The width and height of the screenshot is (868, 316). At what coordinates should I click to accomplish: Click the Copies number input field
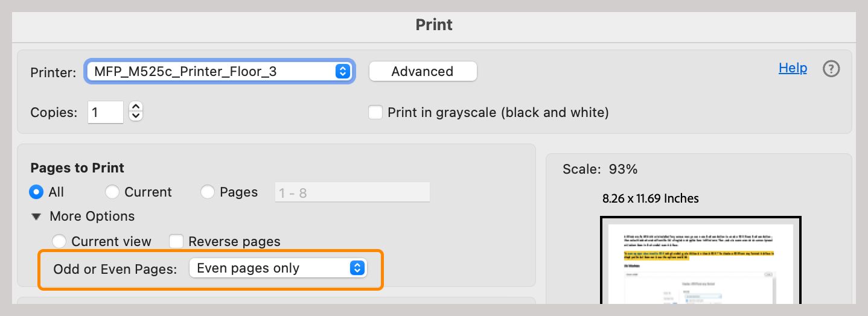point(105,112)
